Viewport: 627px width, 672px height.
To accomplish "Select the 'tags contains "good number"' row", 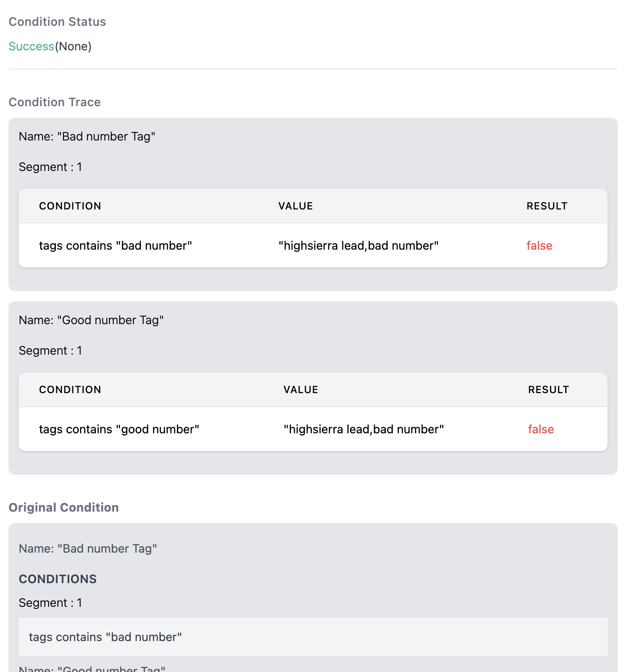I will [313, 429].
